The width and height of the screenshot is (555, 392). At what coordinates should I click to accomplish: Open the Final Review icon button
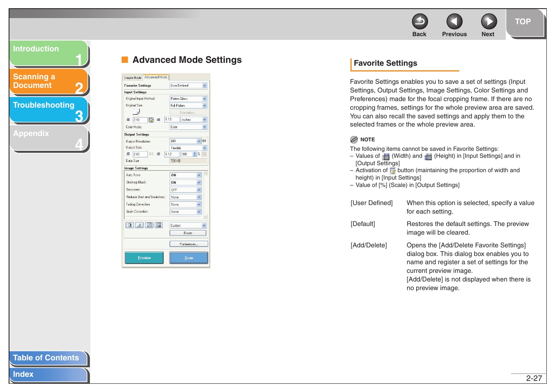(159, 225)
